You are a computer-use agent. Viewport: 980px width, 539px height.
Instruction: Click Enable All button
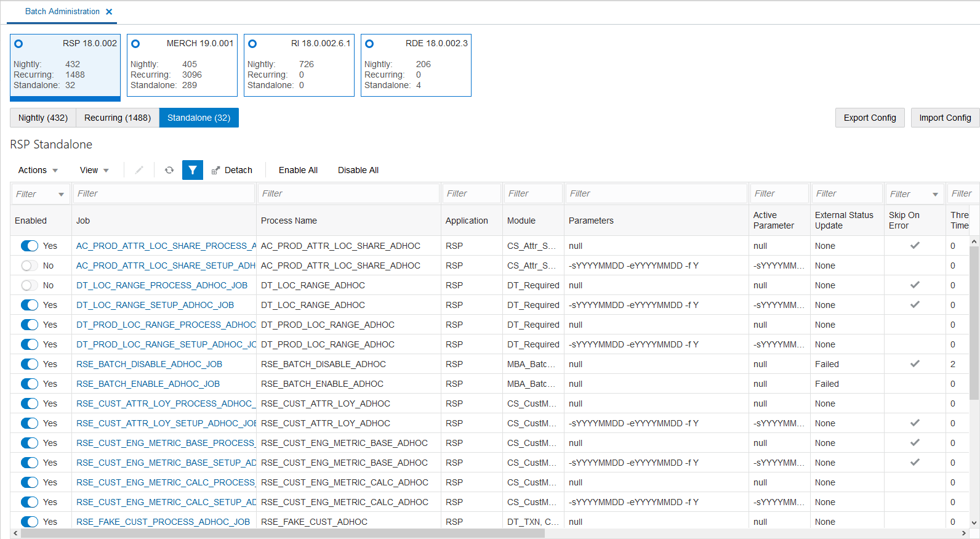point(298,170)
